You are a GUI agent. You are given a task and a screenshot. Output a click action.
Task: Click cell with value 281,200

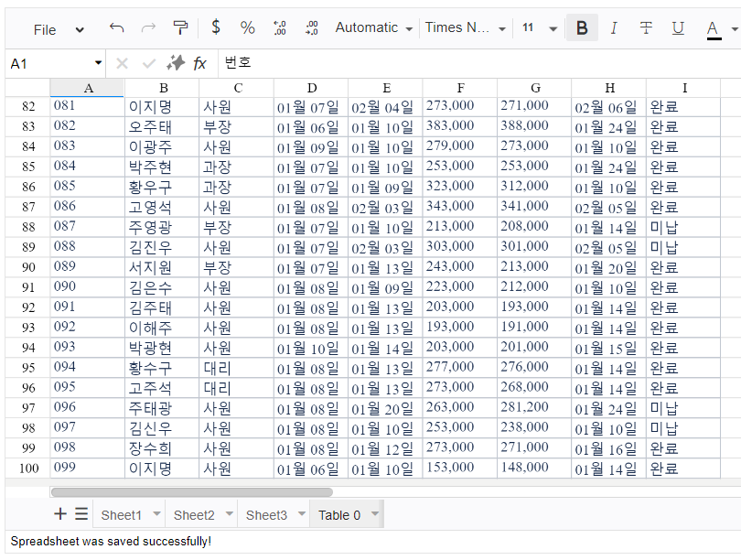[x=534, y=408]
